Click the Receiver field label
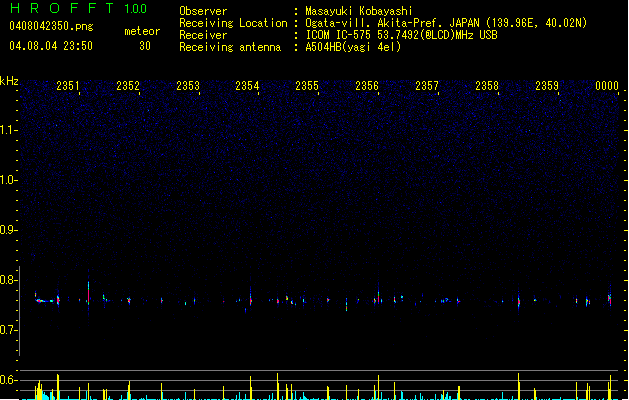Screen dimensions: 629x400 click(203, 35)
